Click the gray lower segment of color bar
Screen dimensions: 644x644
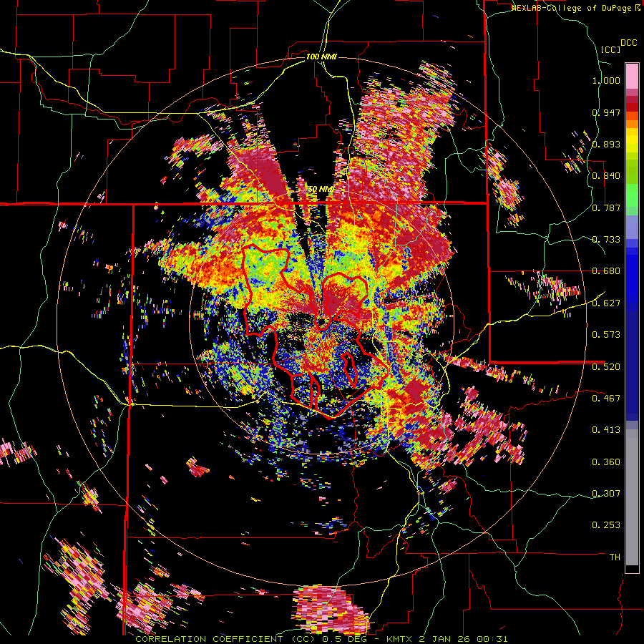(632, 497)
